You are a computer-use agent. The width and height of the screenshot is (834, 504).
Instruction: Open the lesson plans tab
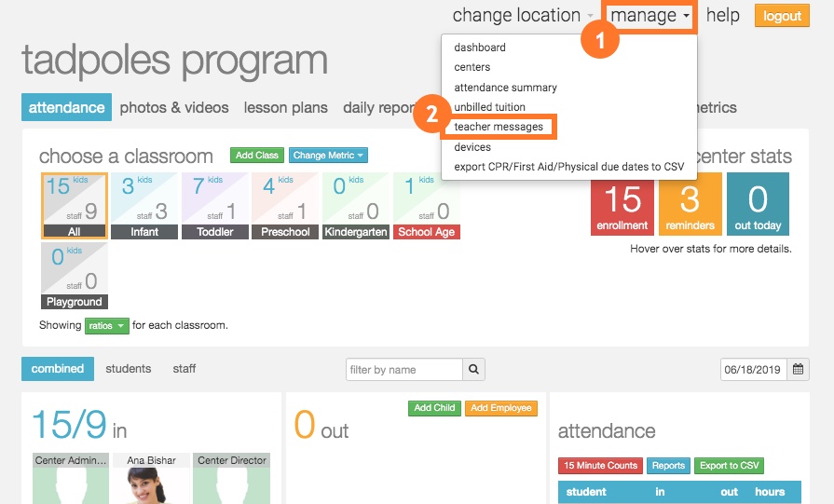[x=285, y=108]
